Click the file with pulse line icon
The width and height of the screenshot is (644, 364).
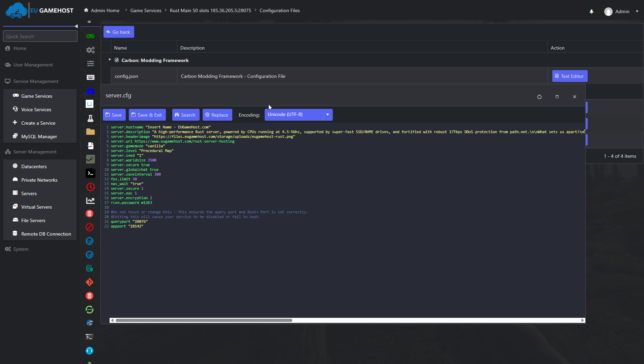coord(90,146)
